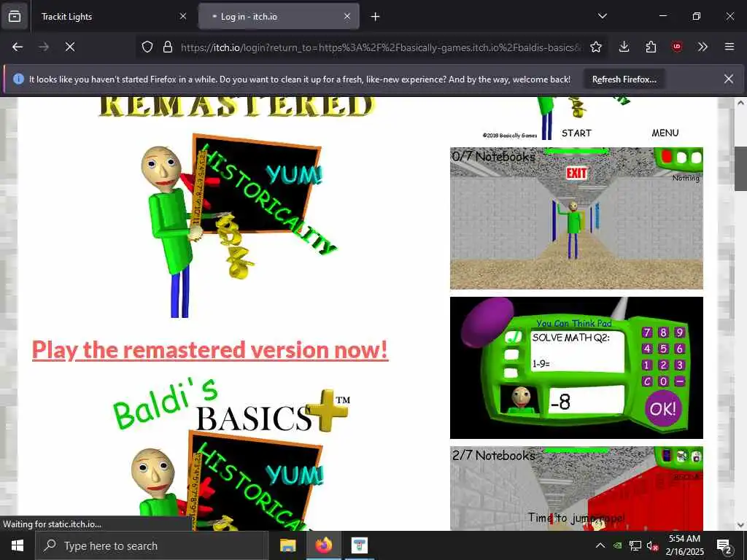The image size is (747, 560).
Task: Open the tracking protection shield panel
Action: tap(147, 47)
